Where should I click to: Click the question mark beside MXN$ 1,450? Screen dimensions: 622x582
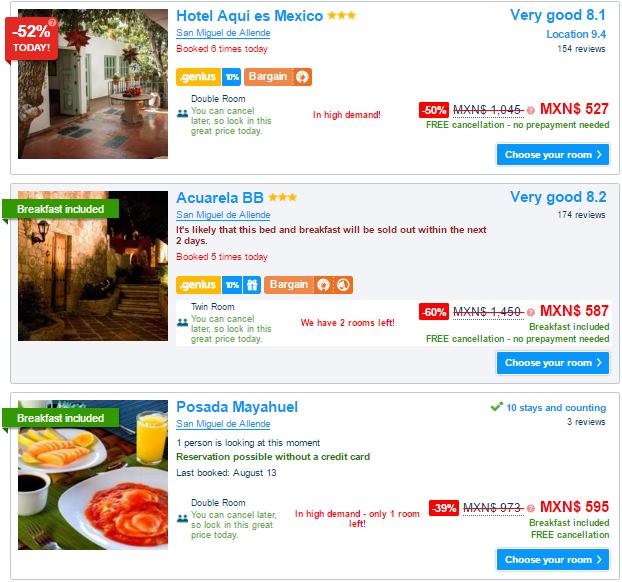coord(531,312)
